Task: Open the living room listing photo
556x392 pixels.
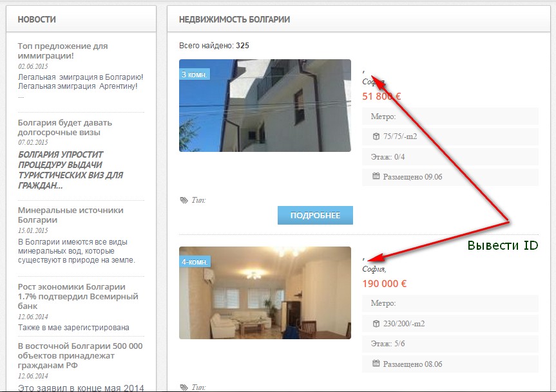Action: (x=265, y=293)
